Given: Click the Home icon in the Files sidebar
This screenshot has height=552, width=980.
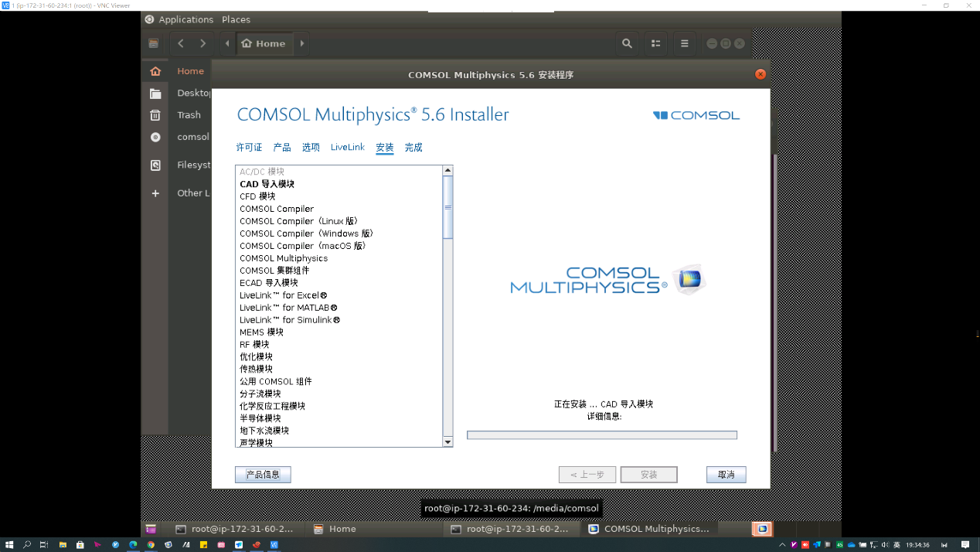Looking at the screenshot, I should point(155,71).
